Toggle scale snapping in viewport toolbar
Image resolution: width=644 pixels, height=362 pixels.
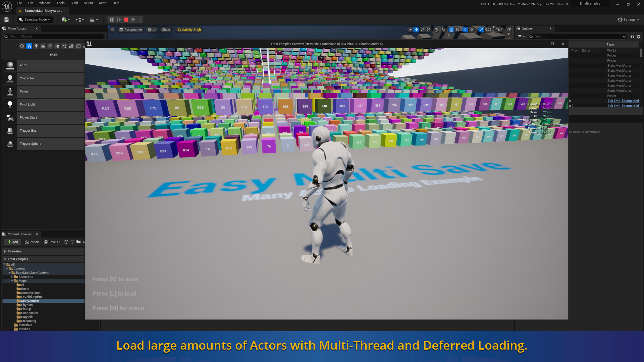pos(481,30)
